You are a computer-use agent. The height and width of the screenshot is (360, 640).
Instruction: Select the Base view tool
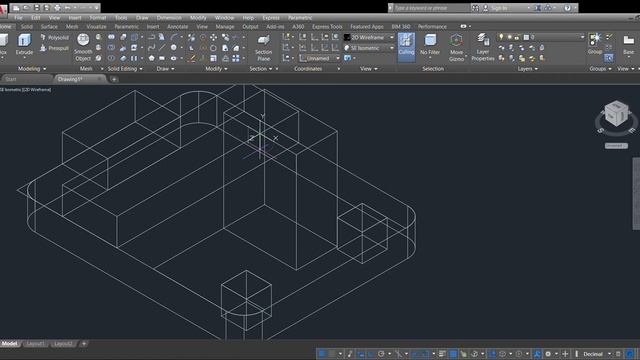point(629,44)
